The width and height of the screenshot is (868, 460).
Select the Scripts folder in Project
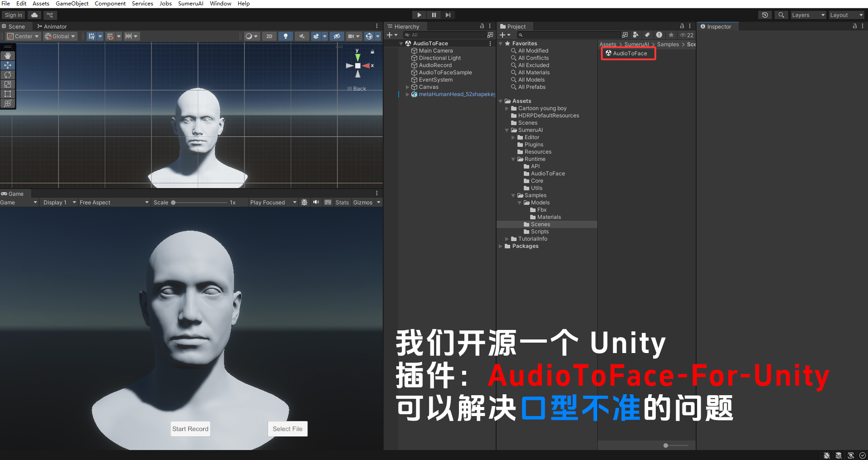(x=540, y=232)
